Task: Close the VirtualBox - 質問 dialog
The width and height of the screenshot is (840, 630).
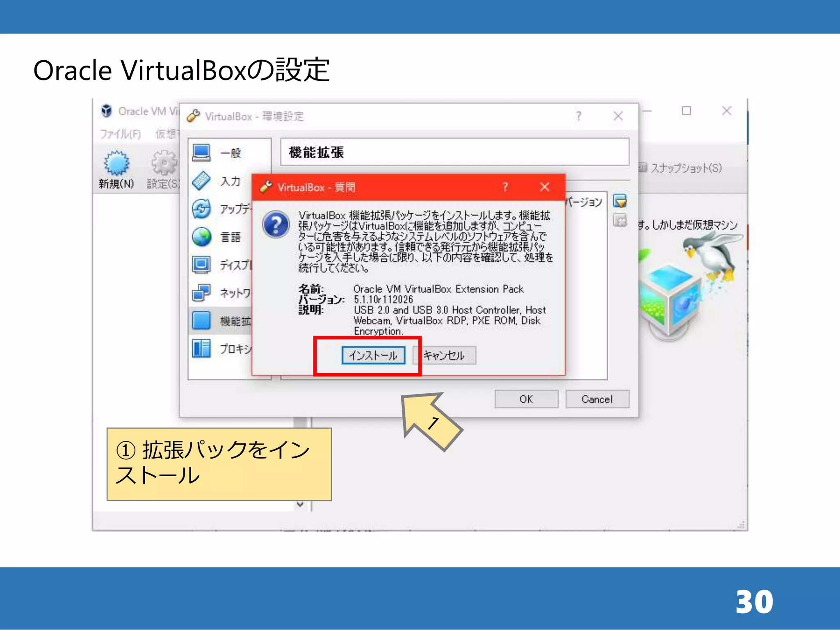Action: pos(545,187)
